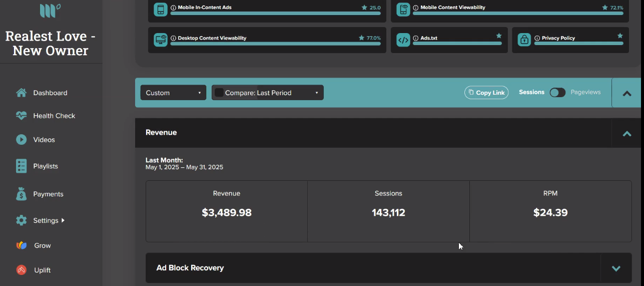Click the Desktop Content Viewability progress bar

[276, 44]
